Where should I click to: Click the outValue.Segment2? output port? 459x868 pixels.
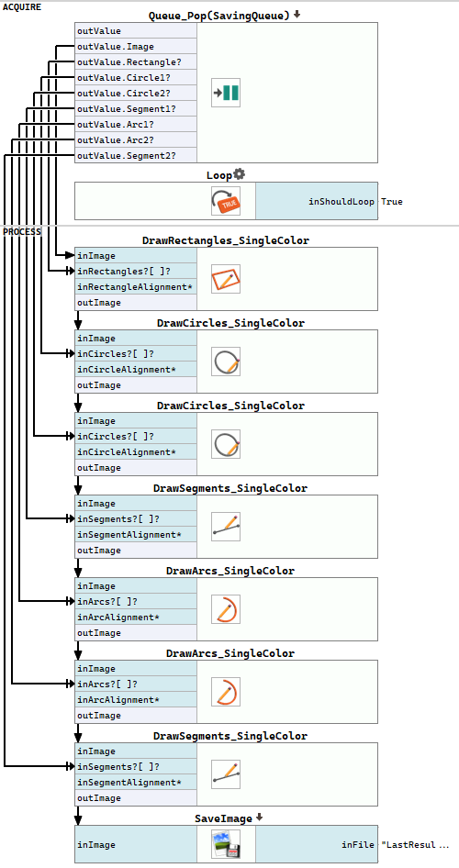[136, 156]
